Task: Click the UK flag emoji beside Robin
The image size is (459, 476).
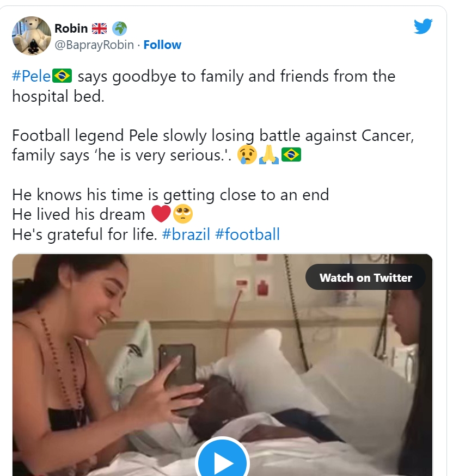Action: pos(100,28)
